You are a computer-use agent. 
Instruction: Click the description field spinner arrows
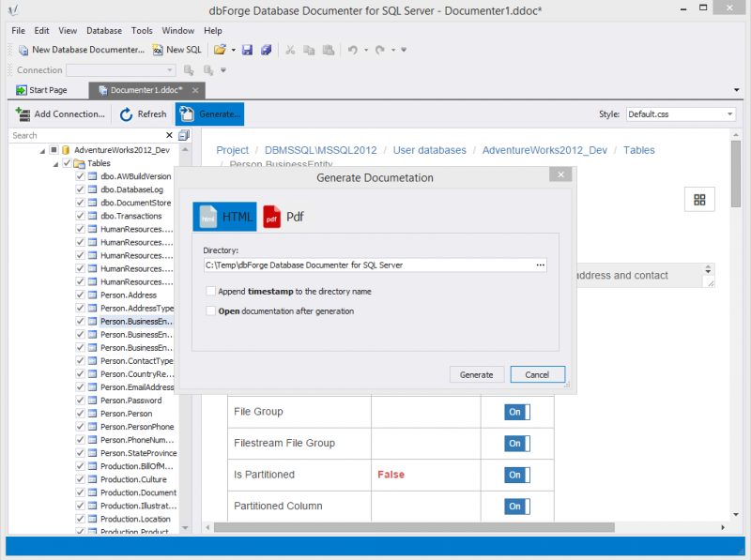pyautogui.click(x=708, y=269)
